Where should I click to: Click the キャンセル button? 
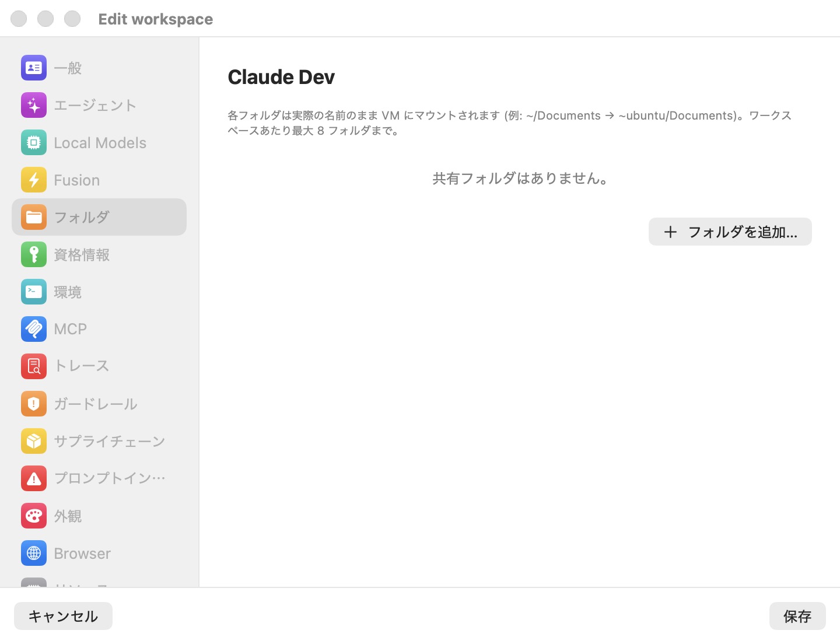(x=63, y=616)
